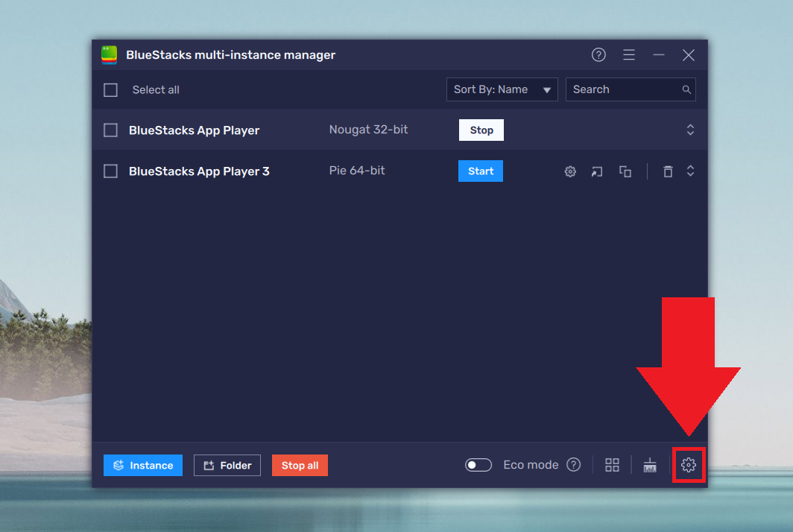The width and height of the screenshot is (793, 532).
Task: Create desktop shortcut for BlueStacks App Player 3
Action: point(597,171)
